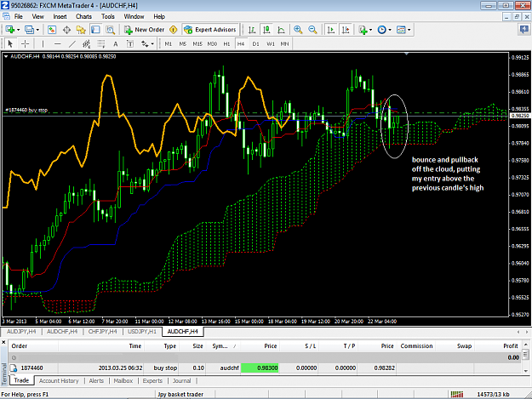Open the Market Watch window icon

[x=52, y=30]
